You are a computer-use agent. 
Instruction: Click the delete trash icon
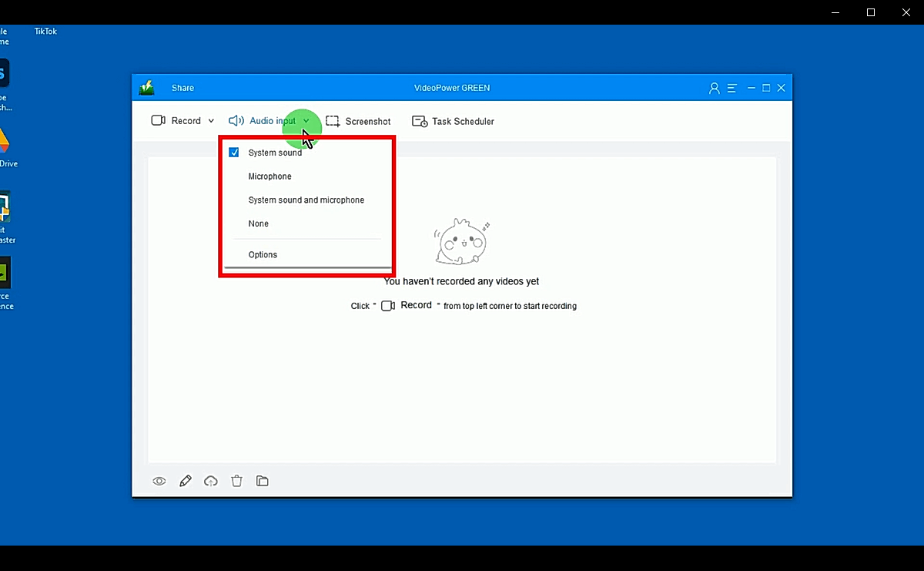236,480
